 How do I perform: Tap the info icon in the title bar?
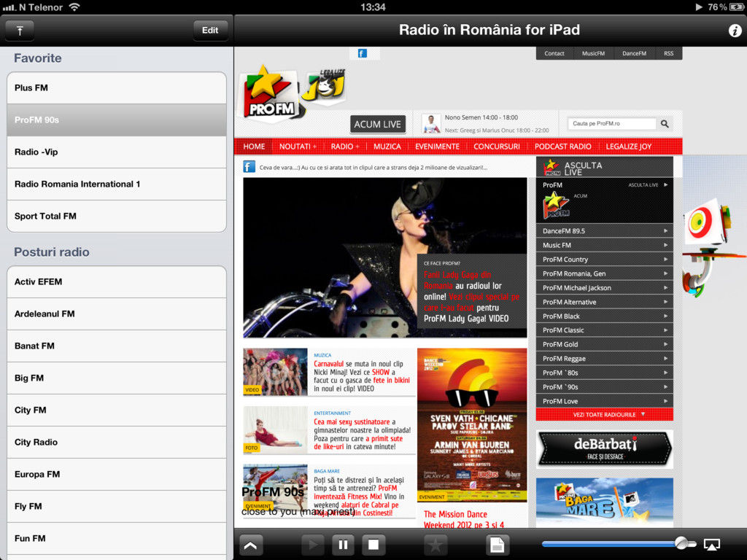[x=735, y=31]
